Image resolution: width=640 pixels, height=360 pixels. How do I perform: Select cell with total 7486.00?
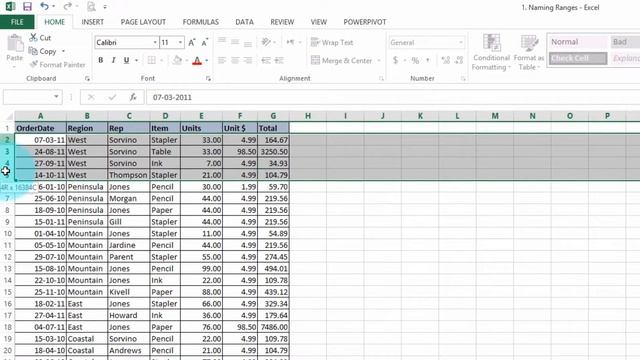click(x=273, y=327)
